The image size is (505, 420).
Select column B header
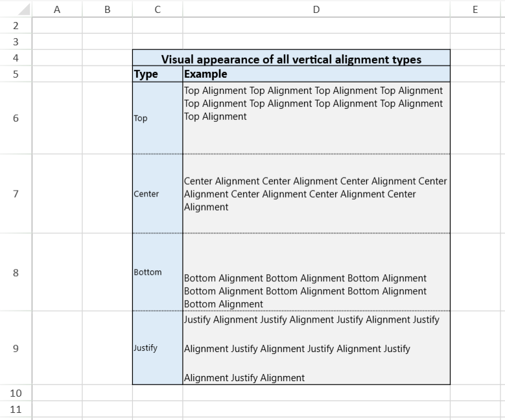click(107, 9)
